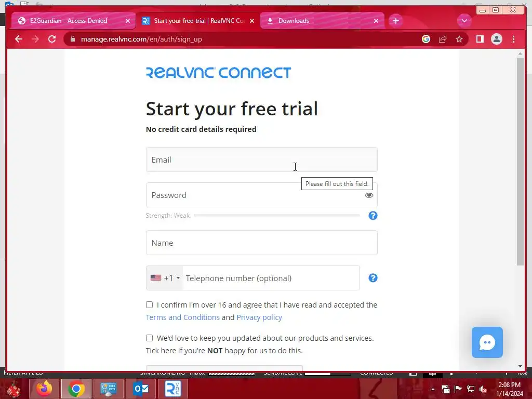The image size is (532, 399).
Task: Open Chrome's three-dot menu
Action: [x=513, y=39]
